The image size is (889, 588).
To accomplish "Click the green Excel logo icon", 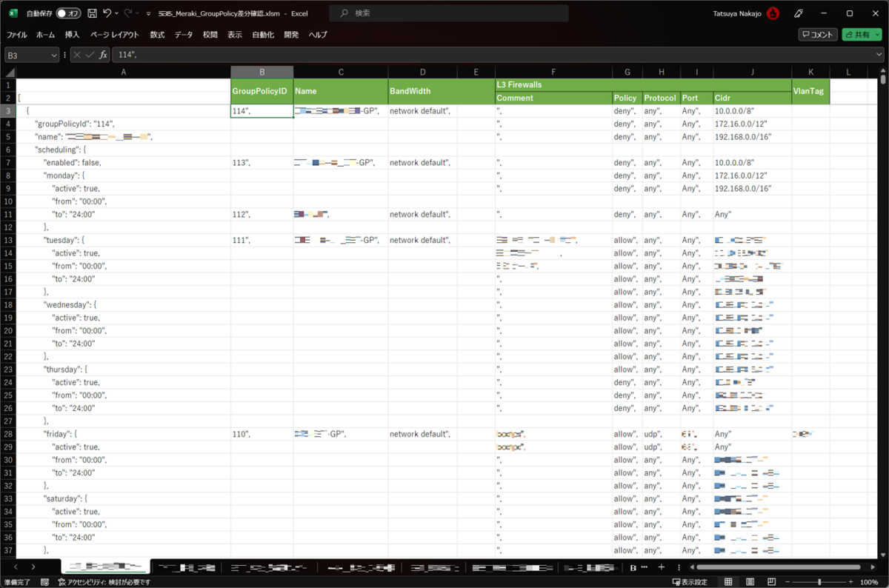I will 13,13.
